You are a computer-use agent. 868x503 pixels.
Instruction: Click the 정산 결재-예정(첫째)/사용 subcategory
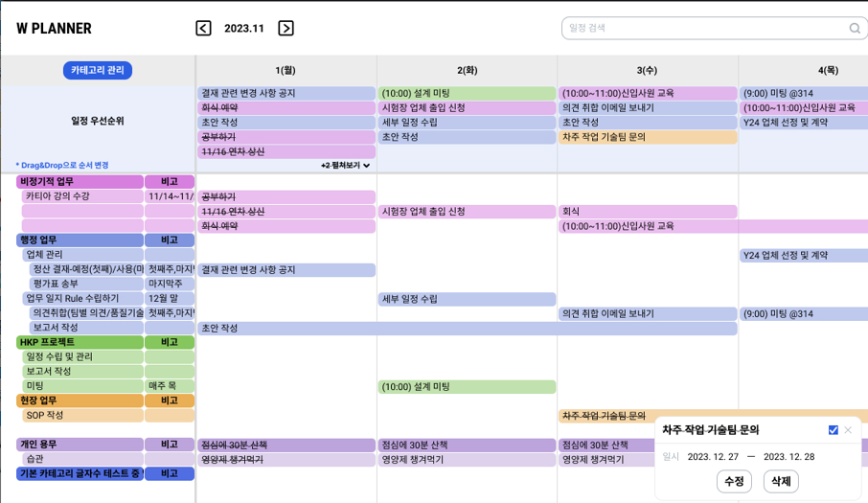86,269
